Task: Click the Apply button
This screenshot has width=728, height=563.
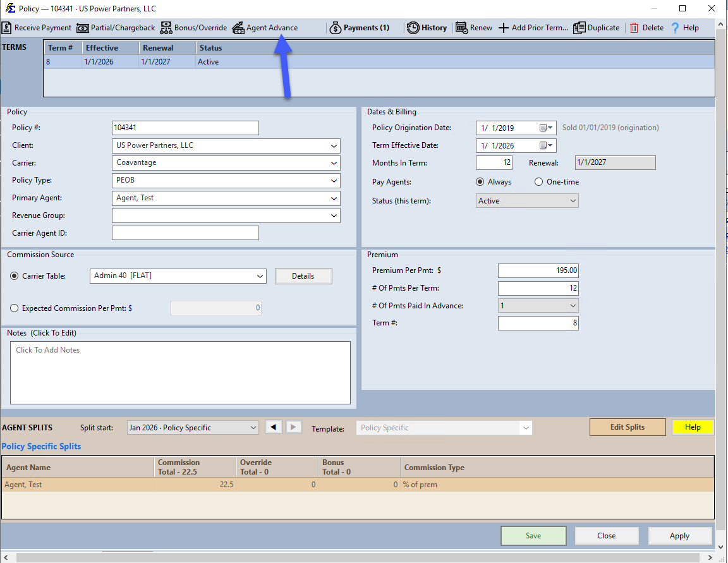Action: pos(679,536)
